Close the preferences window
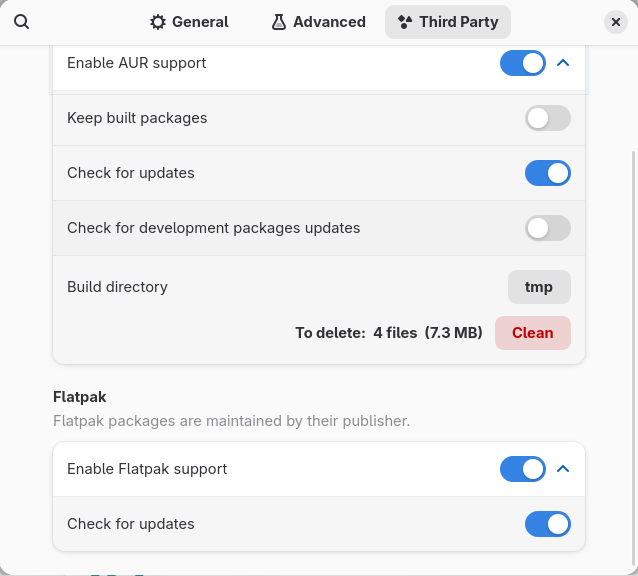638x576 pixels. click(x=616, y=22)
